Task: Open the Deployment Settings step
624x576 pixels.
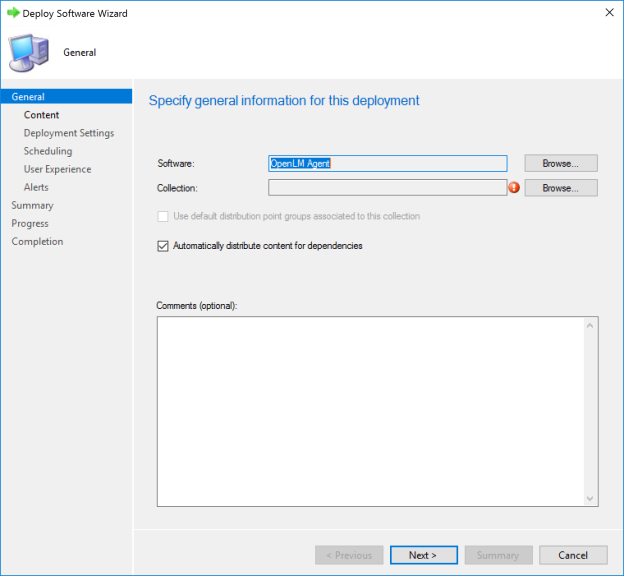Action: 68,133
